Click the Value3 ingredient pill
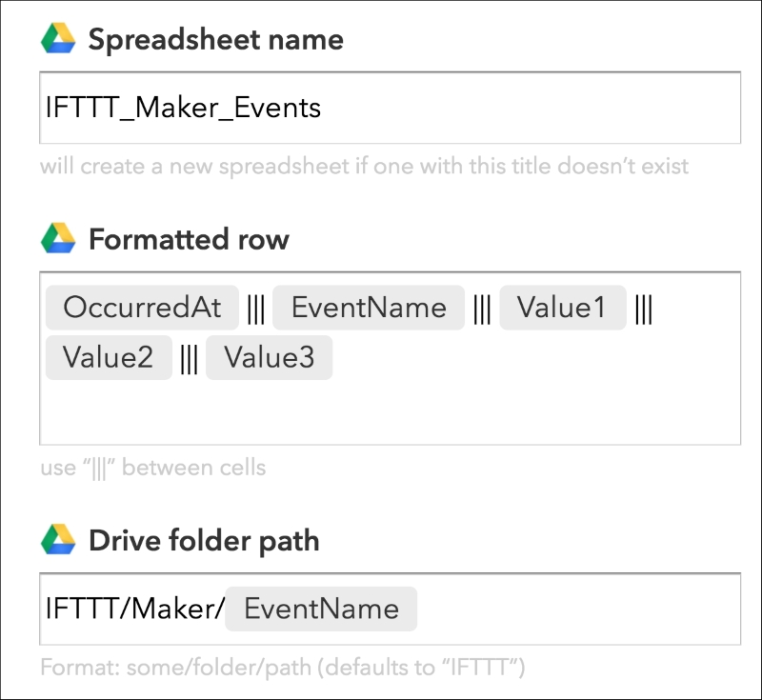The image size is (762, 700). [269, 358]
